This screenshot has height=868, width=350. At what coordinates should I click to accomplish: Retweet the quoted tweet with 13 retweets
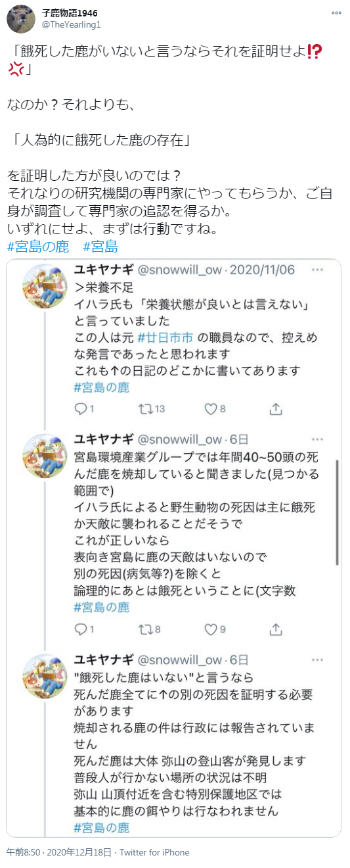152,409
